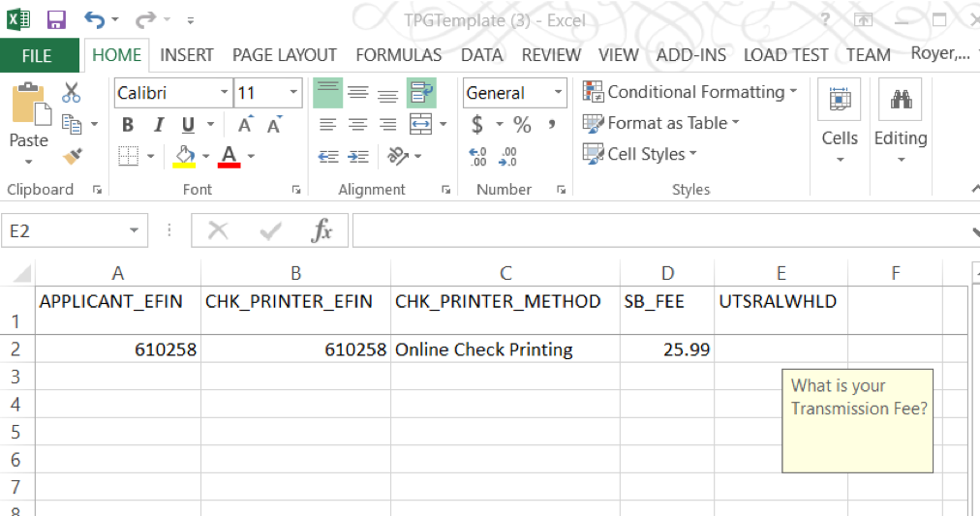
Task: Toggle Wrap Text button
Action: [420, 93]
